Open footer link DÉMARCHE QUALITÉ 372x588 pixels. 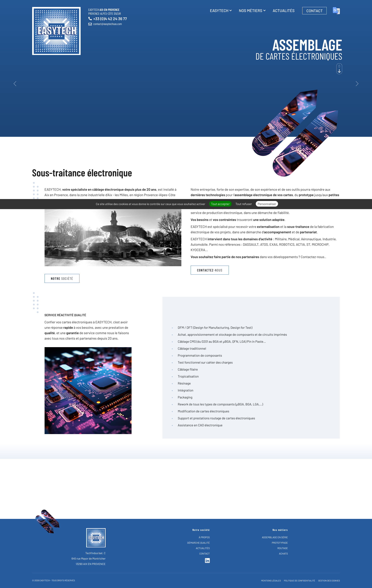pyautogui.click(x=198, y=543)
